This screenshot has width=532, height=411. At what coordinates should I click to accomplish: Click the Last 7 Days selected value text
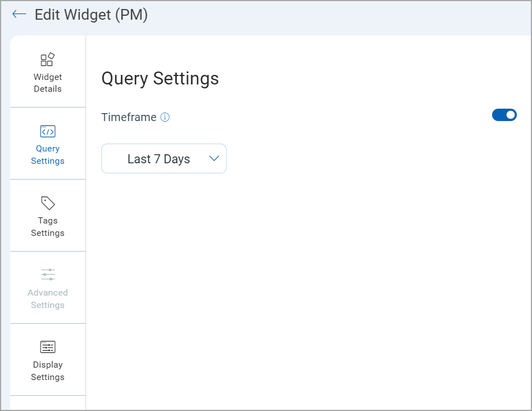[159, 159]
